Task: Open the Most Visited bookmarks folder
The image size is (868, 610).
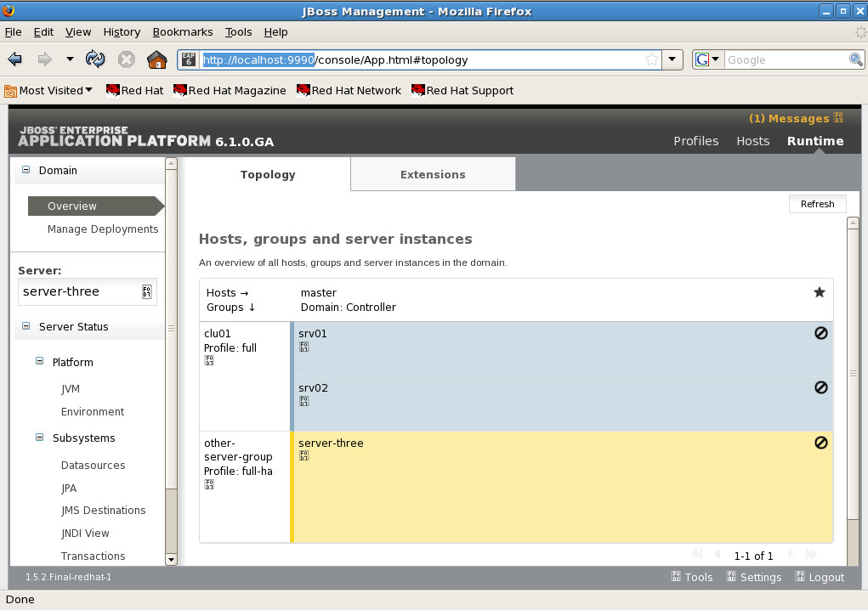Action: point(48,91)
